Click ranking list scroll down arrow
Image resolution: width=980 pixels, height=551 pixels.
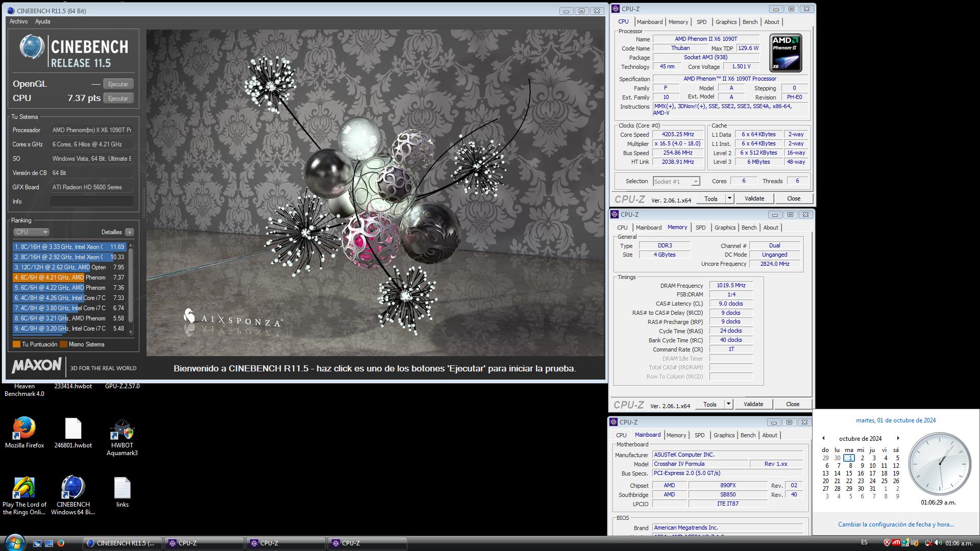[131, 333]
